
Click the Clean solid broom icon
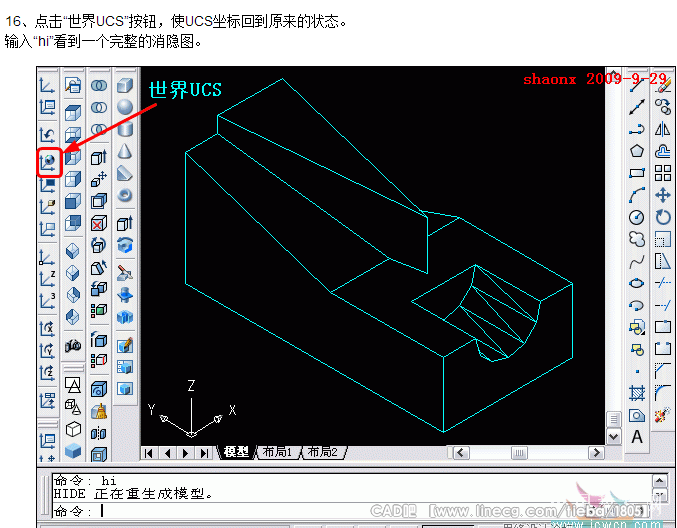(99, 411)
